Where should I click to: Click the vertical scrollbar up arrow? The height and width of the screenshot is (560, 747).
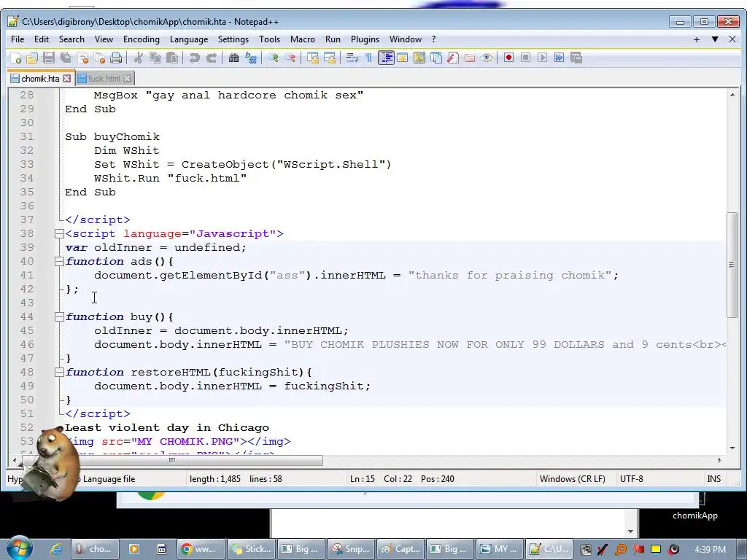[732, 95]
